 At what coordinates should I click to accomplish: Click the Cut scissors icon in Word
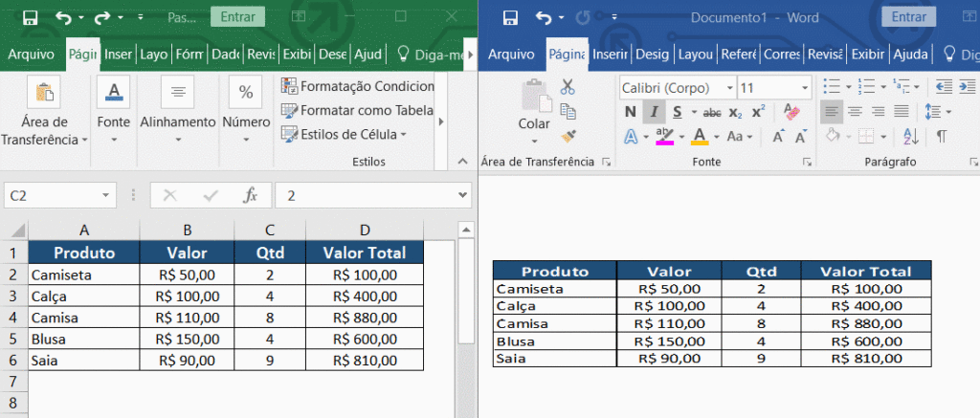[x=568, y=87]
